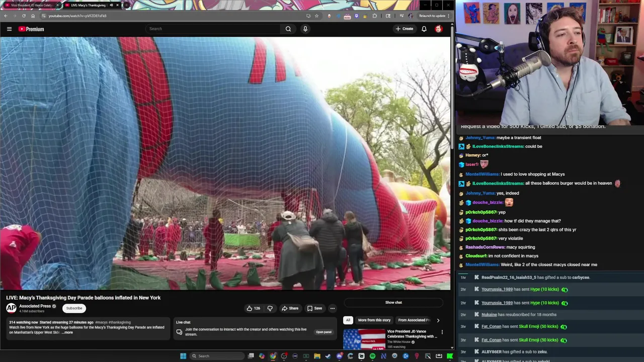The width and height of the screenshot is (644, 362).
Task: Click Fat_Conan in the upper events list row
Action: (491, 326)
